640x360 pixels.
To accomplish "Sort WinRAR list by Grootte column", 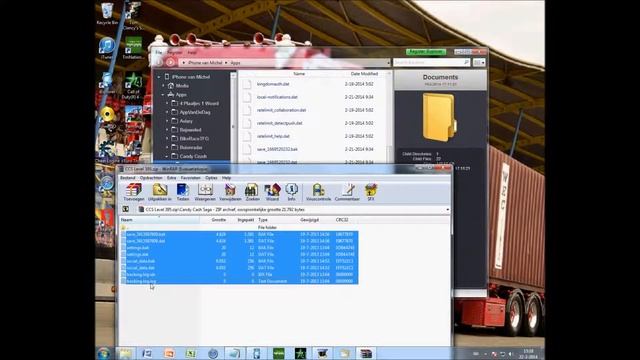I will point(218,220).
